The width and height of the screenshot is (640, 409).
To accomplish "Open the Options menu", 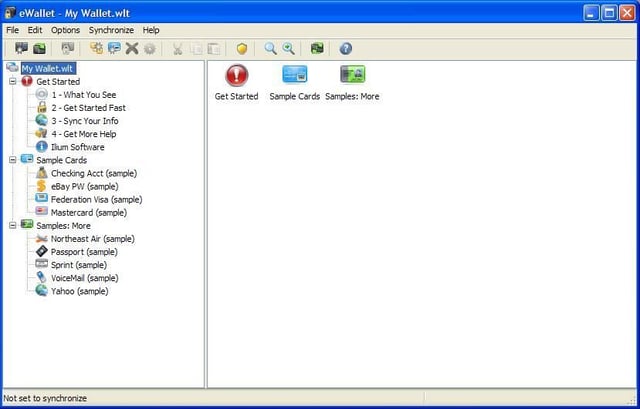I will point(65,30).
